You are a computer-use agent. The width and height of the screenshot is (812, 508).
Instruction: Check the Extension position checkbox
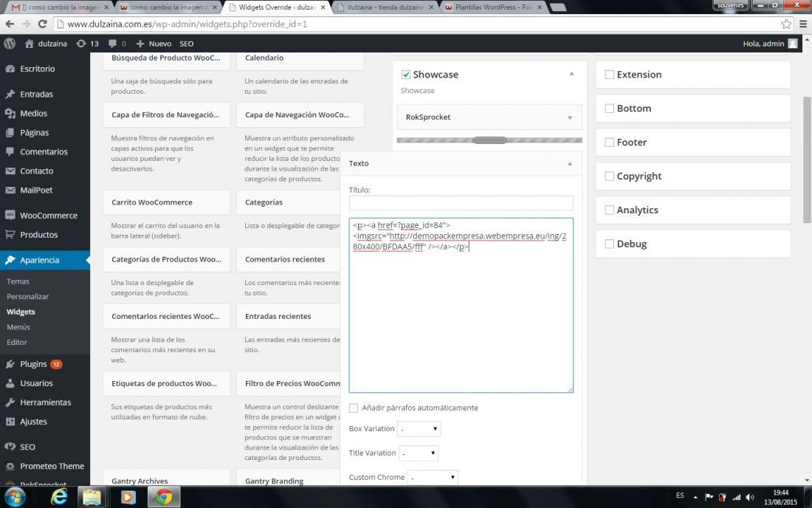coord(610,75)
